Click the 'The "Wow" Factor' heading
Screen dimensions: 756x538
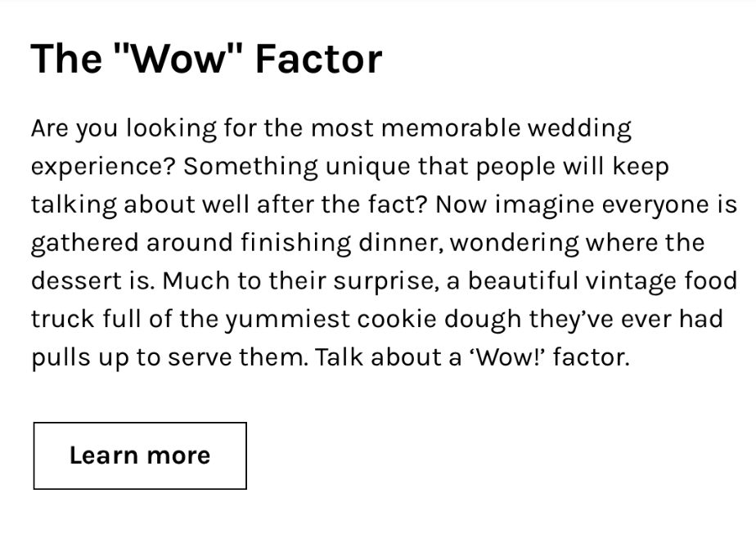coord(206,59)
